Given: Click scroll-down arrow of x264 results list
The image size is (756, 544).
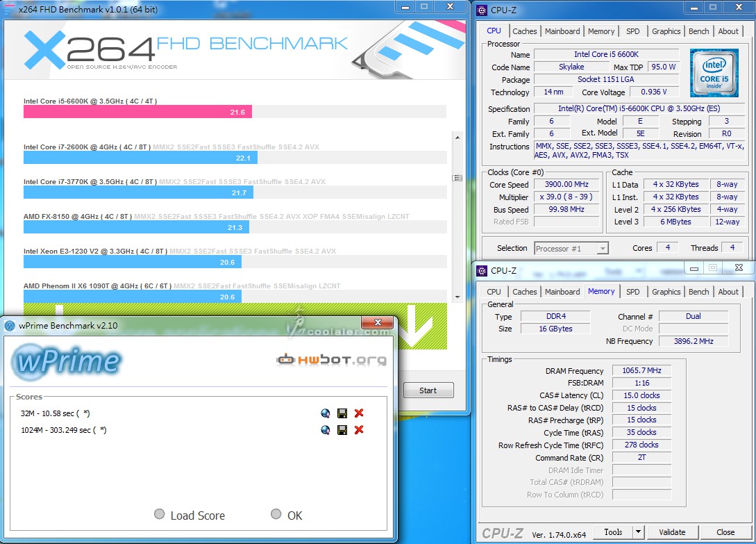Looking at the screenshot, I should [457, 297].
